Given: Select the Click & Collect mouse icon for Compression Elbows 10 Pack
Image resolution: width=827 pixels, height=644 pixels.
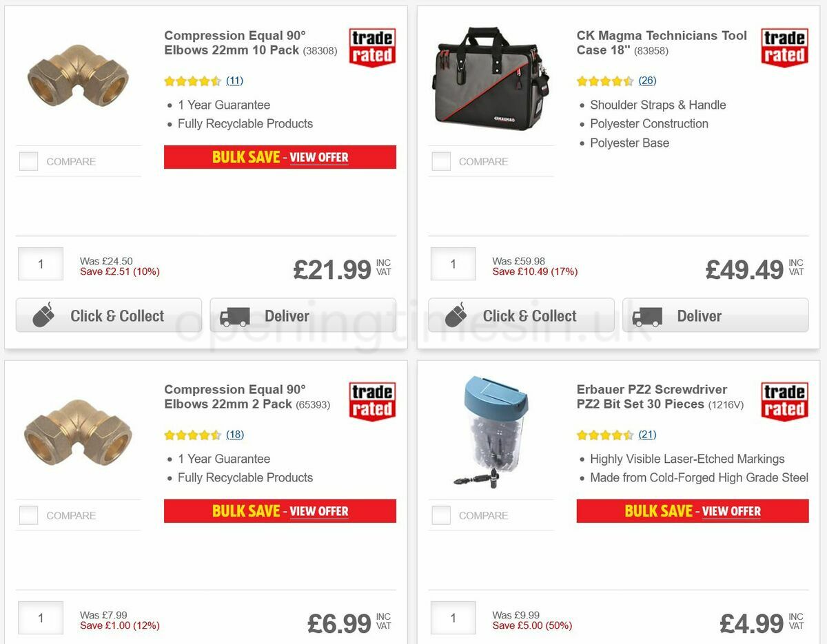Looking at the screenshot, I should coord(43,314).
